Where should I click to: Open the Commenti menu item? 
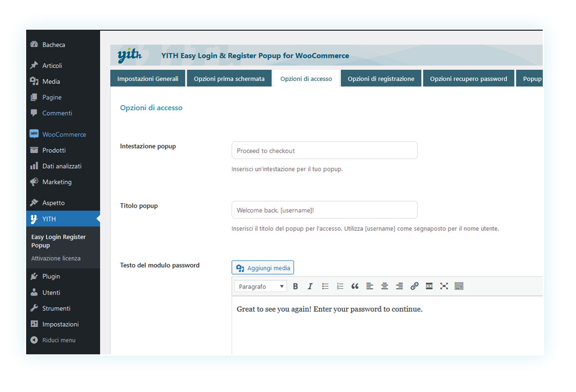pyautogui.click(x=63, y=113)
